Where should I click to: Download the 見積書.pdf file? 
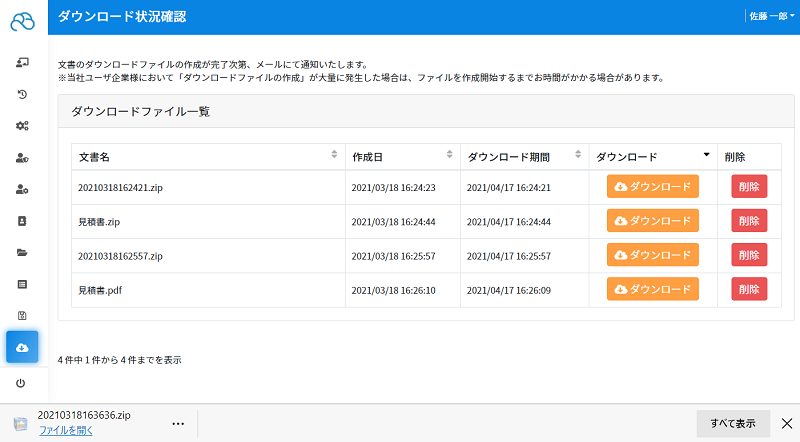[653, 289]
